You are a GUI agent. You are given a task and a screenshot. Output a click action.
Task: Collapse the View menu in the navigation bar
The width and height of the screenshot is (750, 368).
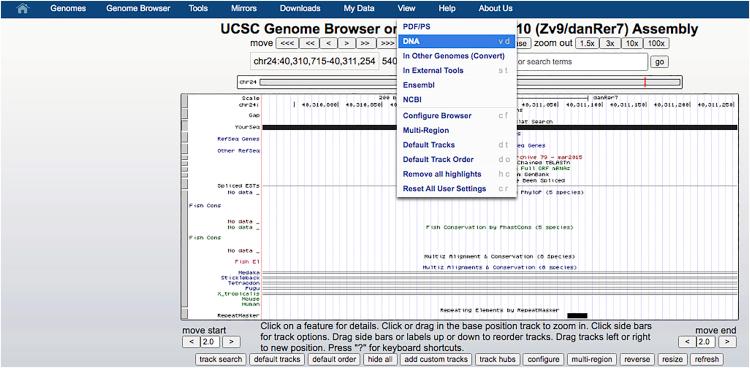tap(406, 9)
